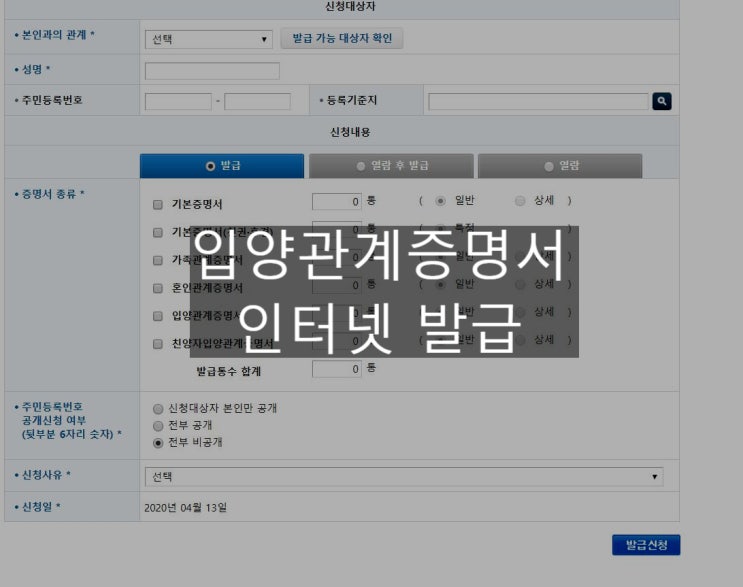Check the 입양관계증명서 checkbox
The image size is (743, 587).
158,316
